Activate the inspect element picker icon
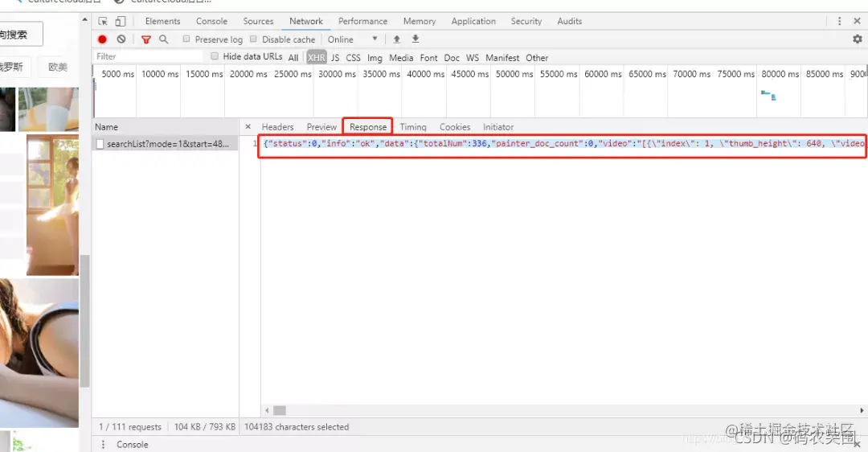The height and width of the screenshot is (452, 868). coord(103,21)
